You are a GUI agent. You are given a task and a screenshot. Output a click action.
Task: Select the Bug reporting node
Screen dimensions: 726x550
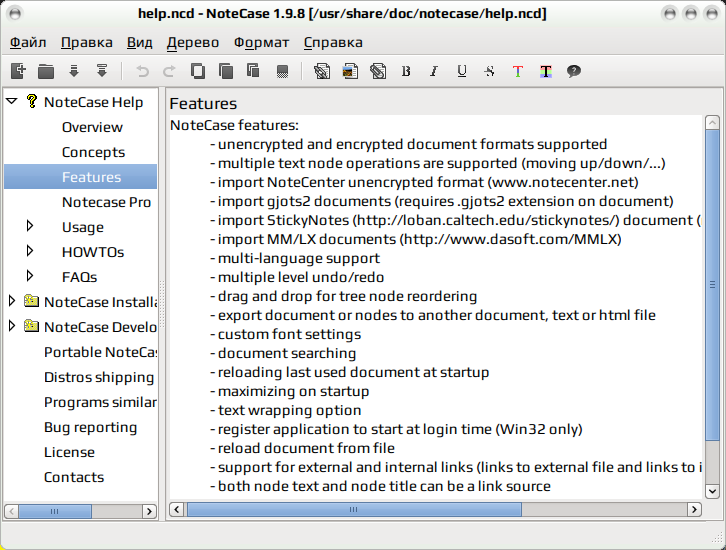coord(91,427)
